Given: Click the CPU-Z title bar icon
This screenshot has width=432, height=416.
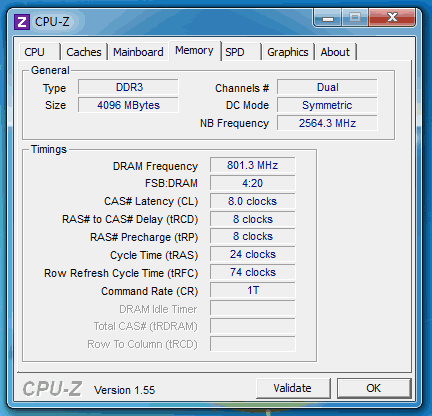Looking at the screenshot, I should 22,22.
